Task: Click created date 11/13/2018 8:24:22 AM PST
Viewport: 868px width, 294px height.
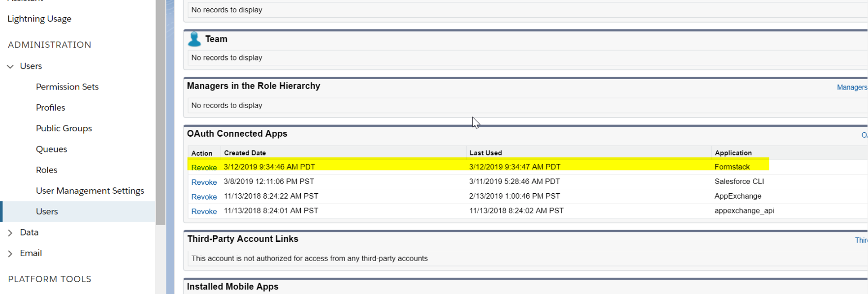Action: click(x=271, y=196)
